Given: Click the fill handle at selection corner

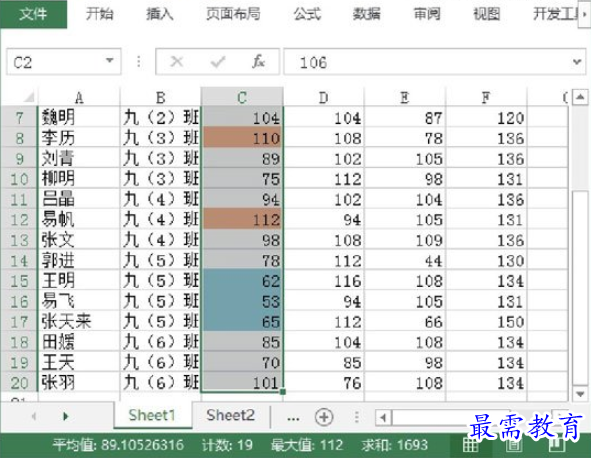Looking at the screenshot, I should tap(283, 392).
